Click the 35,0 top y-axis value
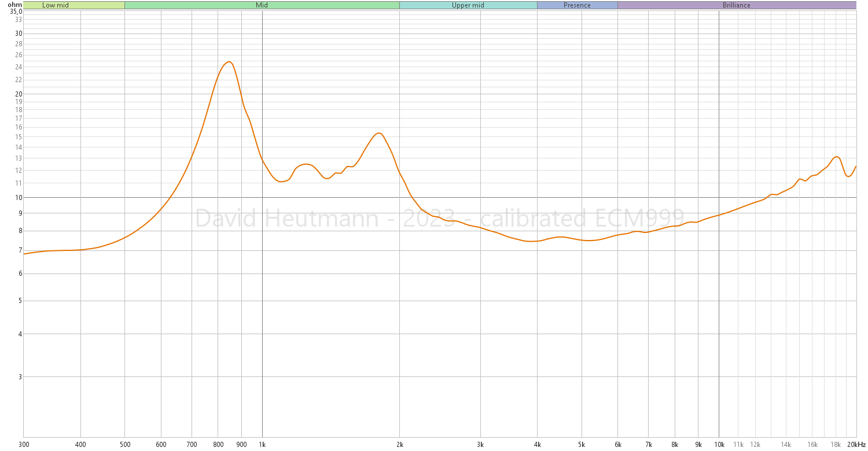Image resolution: width=868 pixels, height=451 pixels. [16, 12]
